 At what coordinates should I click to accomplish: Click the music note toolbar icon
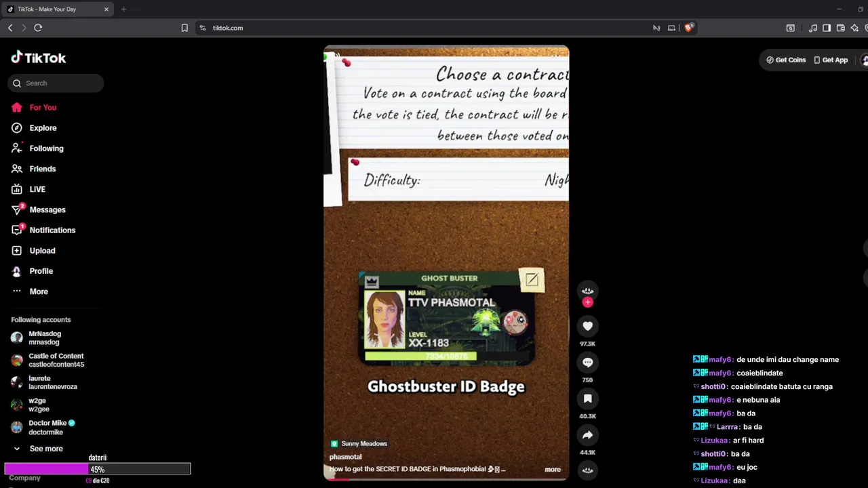coord(812,28)
